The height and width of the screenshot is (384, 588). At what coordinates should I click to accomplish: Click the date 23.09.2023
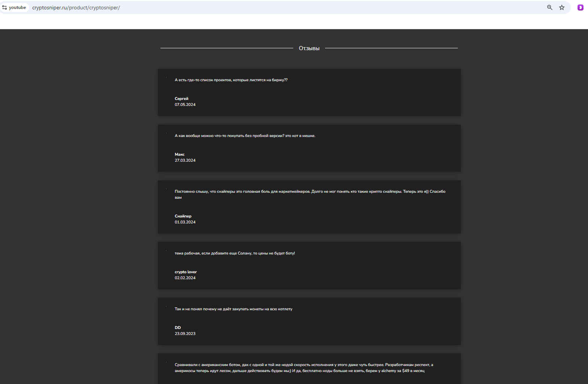[185, 334]
